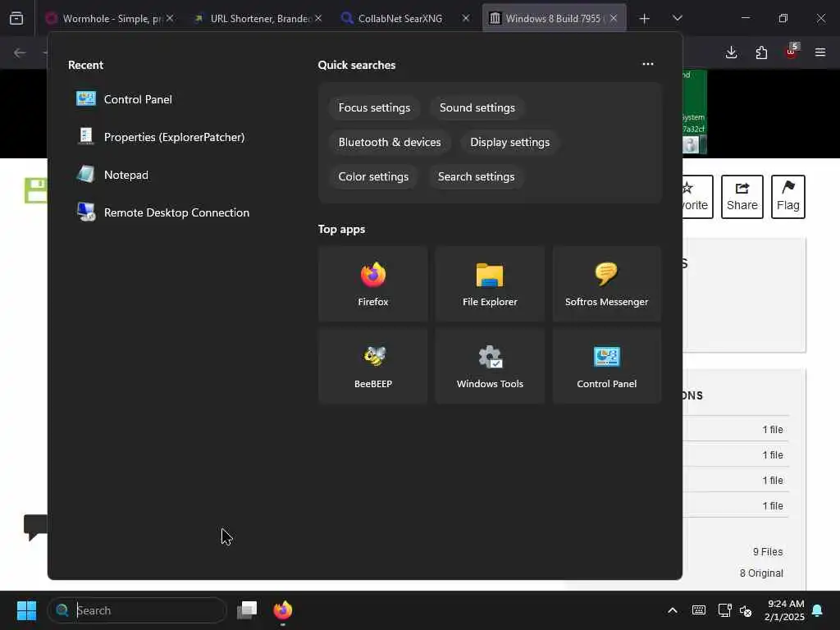
Task: Open File Explorer from Top apps
Action: (x=490, y=284)
